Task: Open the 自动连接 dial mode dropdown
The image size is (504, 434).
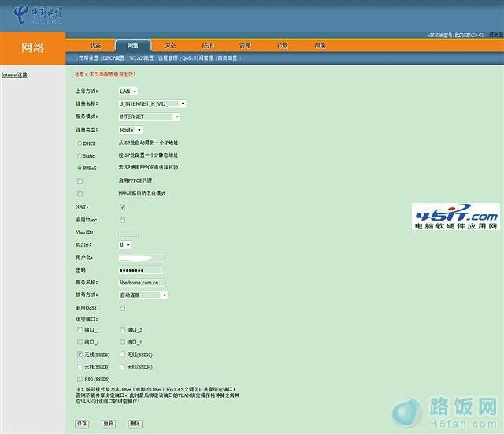Action: pyautogui.click(x=143, y=295)
